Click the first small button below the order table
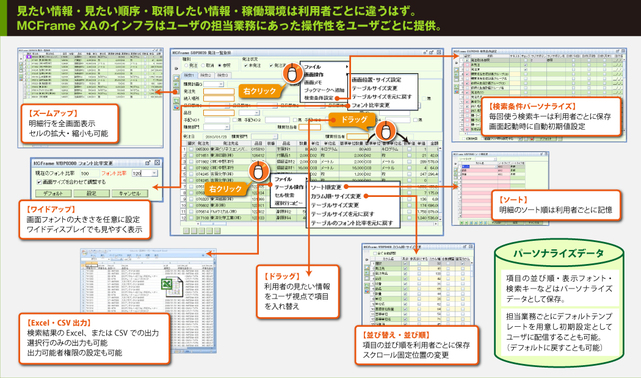Viewport: 641px width, 378px height. point(186,231)
